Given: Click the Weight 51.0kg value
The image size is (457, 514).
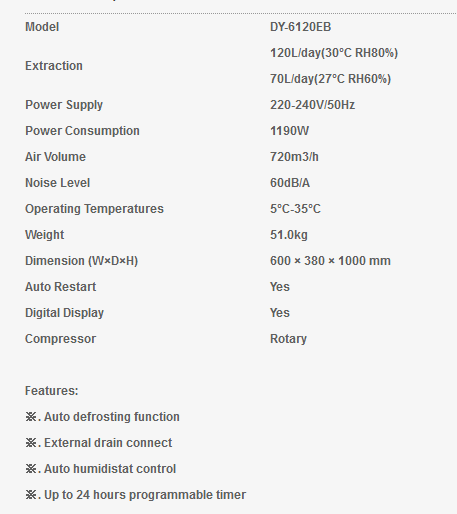Looking at the screenshot, I should (289, 235).
